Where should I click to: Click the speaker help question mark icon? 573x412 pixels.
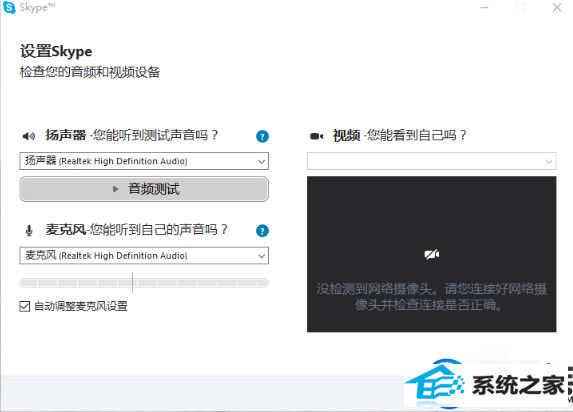click(x=262, y=136)
